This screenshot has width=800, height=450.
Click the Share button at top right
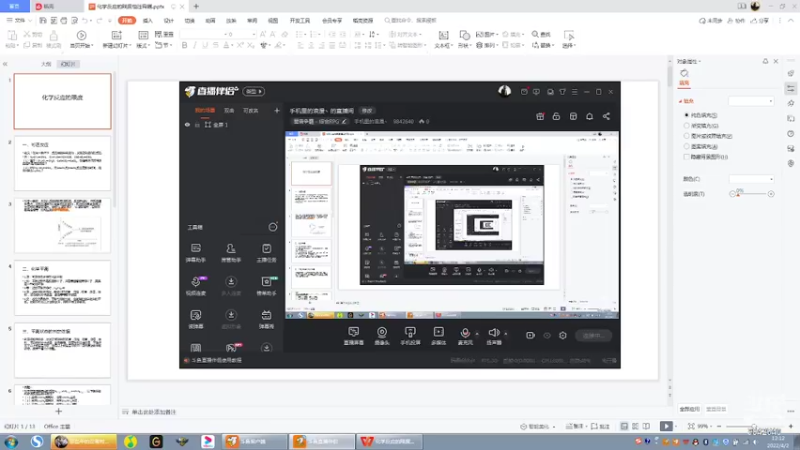pyautogui.click(x=760, y=20)
